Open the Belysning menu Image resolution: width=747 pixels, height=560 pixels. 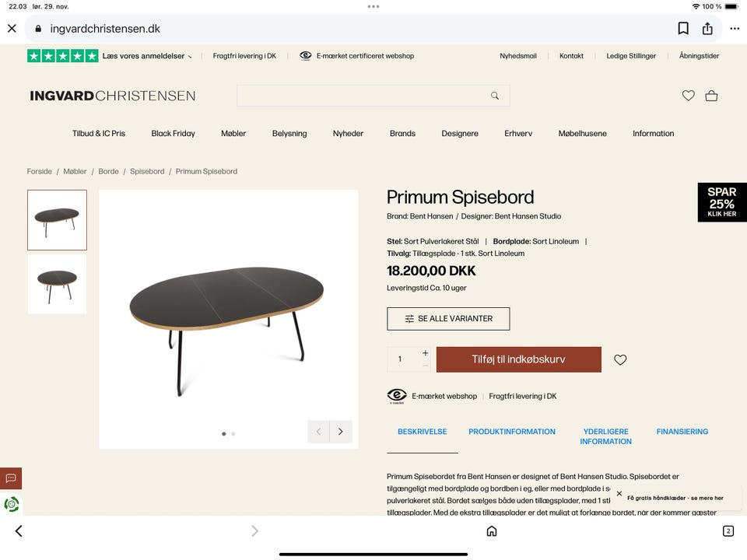[289, 134]
